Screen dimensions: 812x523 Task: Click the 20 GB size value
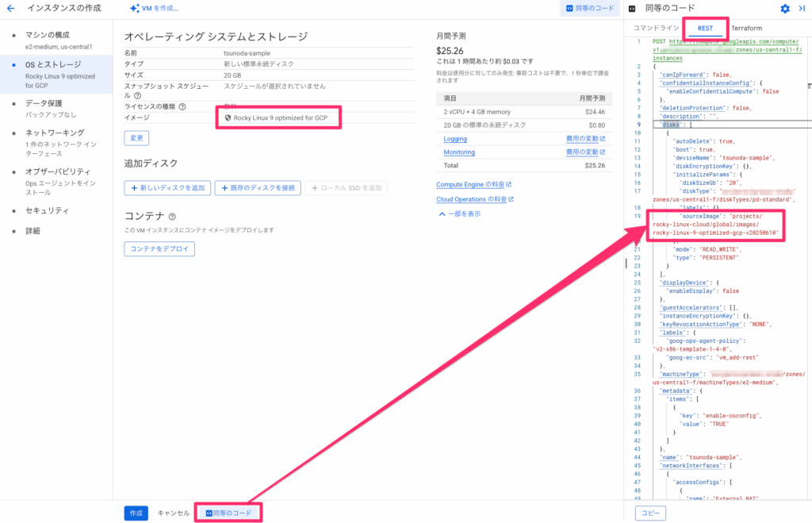point(232,75)
